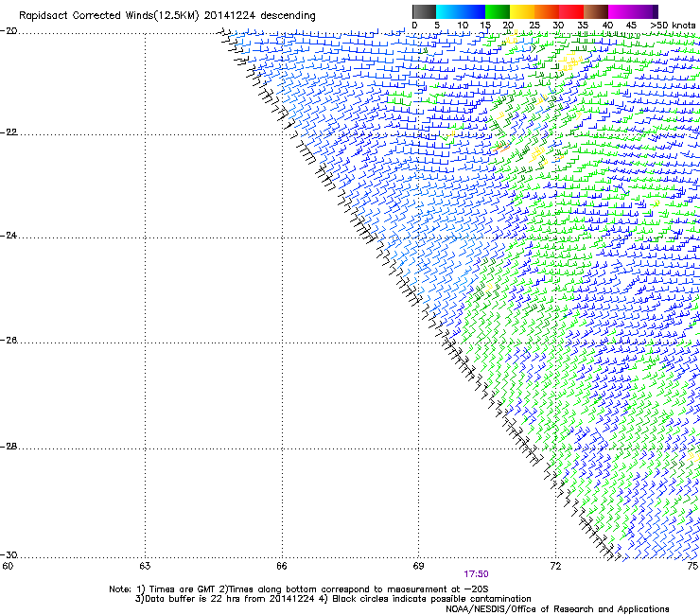
Task: Click the title 'Rapidscat Corrected Winds(12.5KM)'
Action: 109,16
